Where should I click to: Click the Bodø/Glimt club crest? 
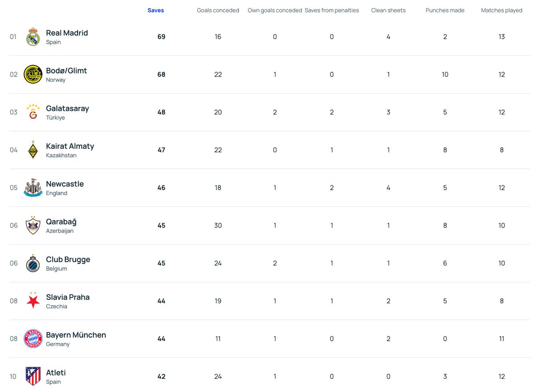pyautogui.click(x=33, y=74)
